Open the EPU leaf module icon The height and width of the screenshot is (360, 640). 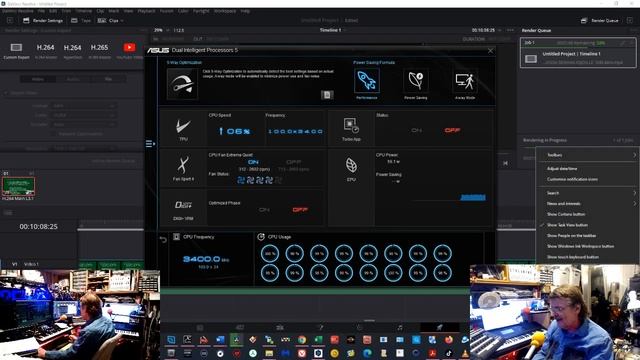pyautogui.click(x=351, y=165)
